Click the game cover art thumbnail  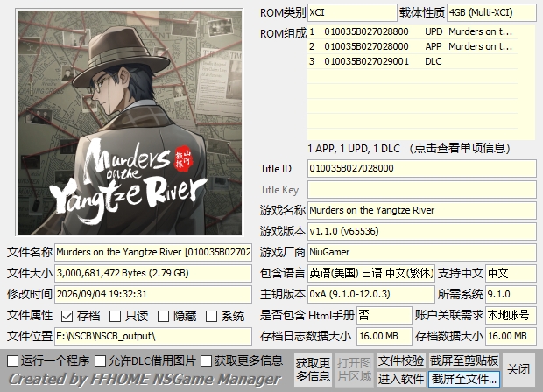coord(130,122)
